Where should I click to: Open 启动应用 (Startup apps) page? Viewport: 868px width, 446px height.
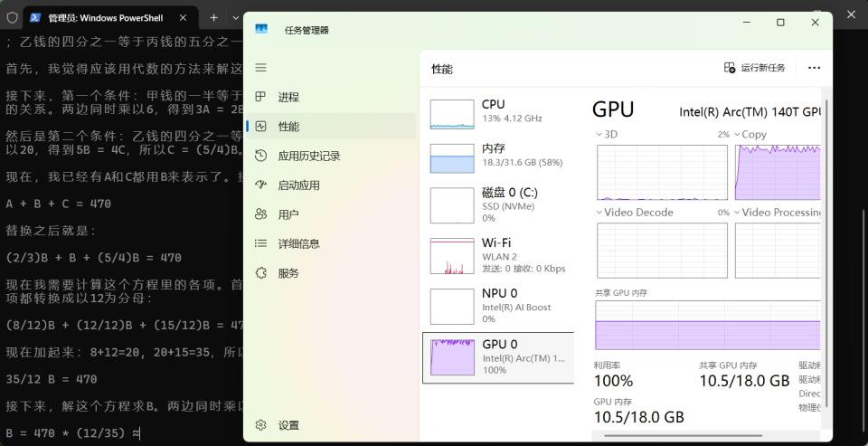[x=331, y=185]
